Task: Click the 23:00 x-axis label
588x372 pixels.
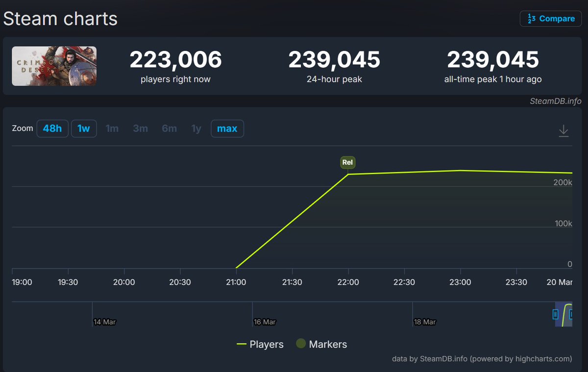Action: click(461, 282)
